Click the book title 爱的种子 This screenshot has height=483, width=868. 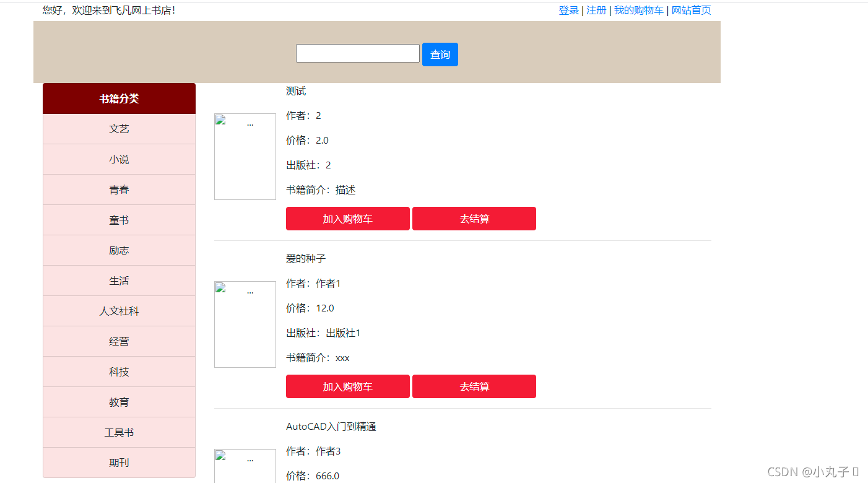(306, 258)
